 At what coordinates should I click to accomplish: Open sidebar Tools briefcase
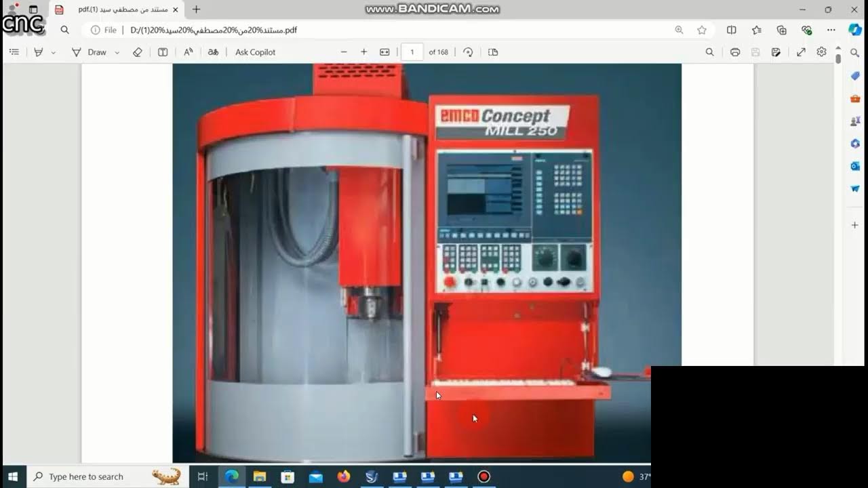click(855, 98)
